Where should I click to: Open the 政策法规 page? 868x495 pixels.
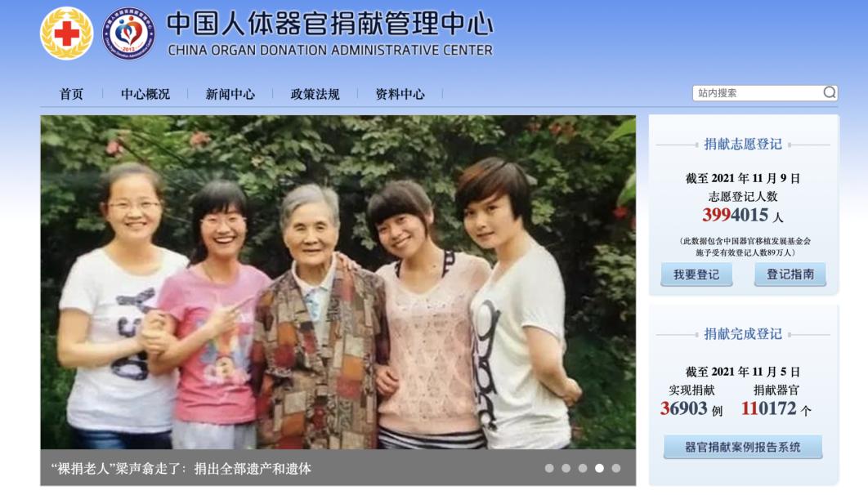[315, 94]
